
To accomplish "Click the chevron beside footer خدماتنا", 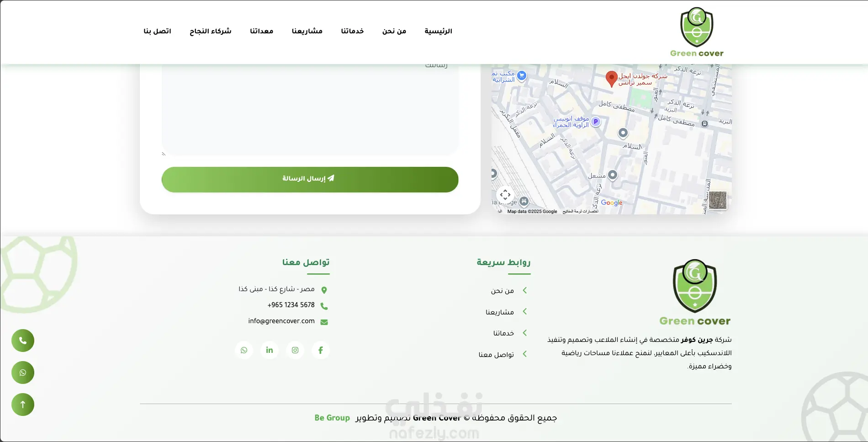I will pyautogui.click(x=525, y=333).
